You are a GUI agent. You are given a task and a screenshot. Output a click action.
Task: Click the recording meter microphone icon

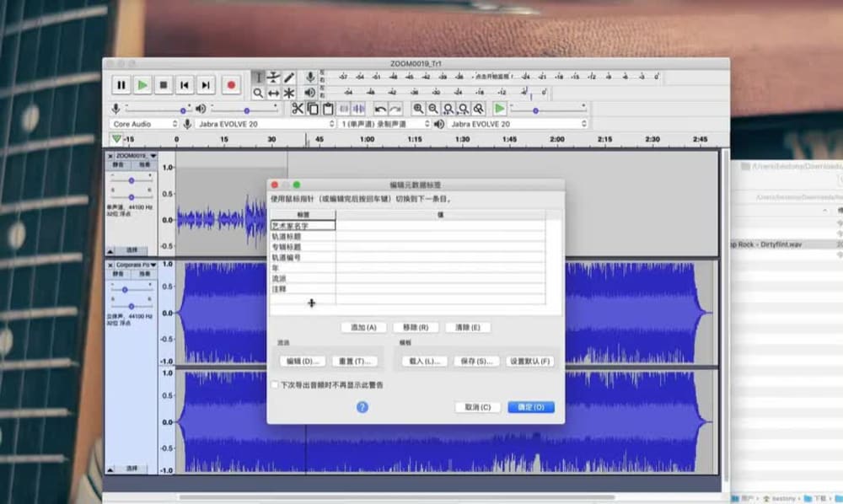click(x=310, y=78)
